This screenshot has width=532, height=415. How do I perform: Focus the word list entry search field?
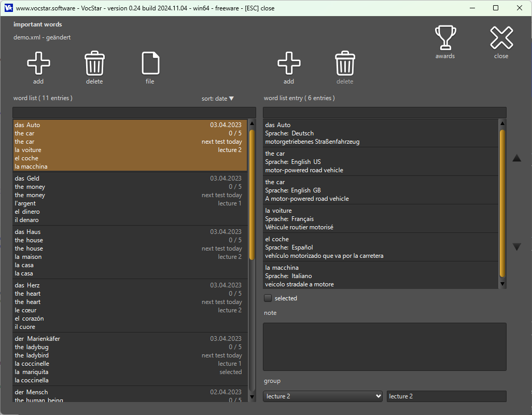(384, 113)
